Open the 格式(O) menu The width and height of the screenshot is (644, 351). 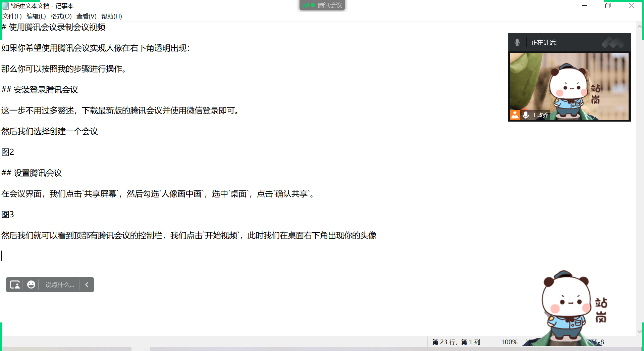coord(61,16)
